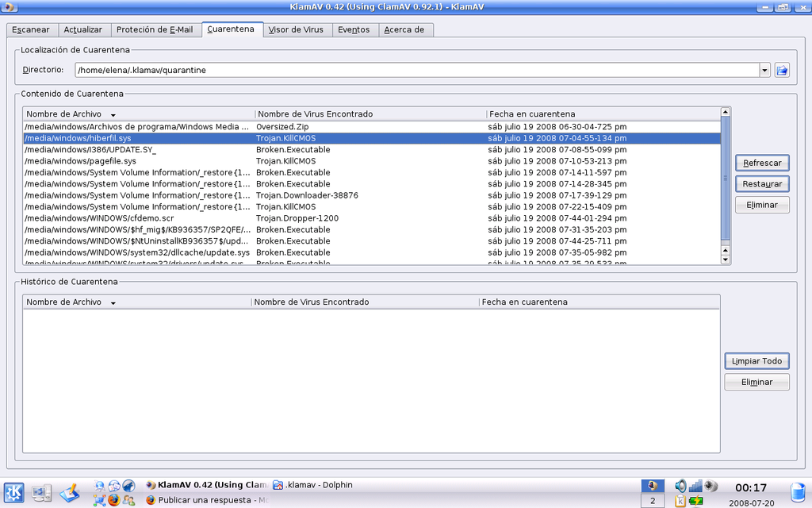Click the Directorio path input field
This screenshot has width=812, height=508.
417,70
